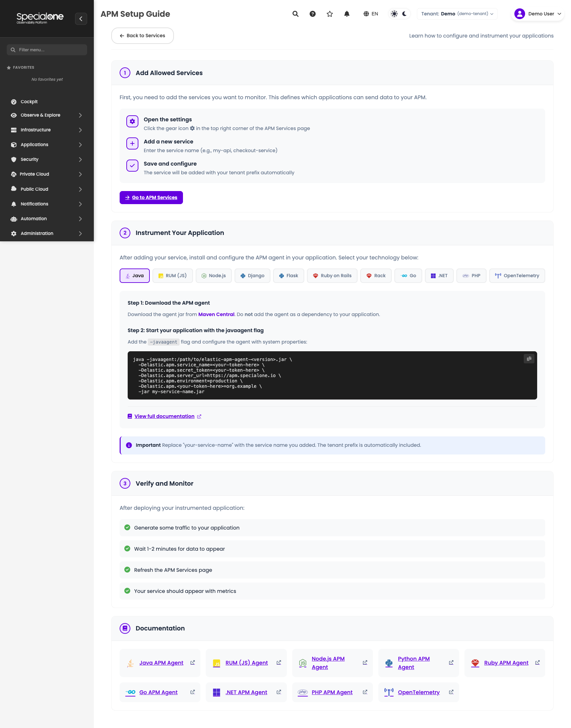Click the Java APM Agent card logo
The height and width of the screenshot is (728, 571).
click(131, 663)
